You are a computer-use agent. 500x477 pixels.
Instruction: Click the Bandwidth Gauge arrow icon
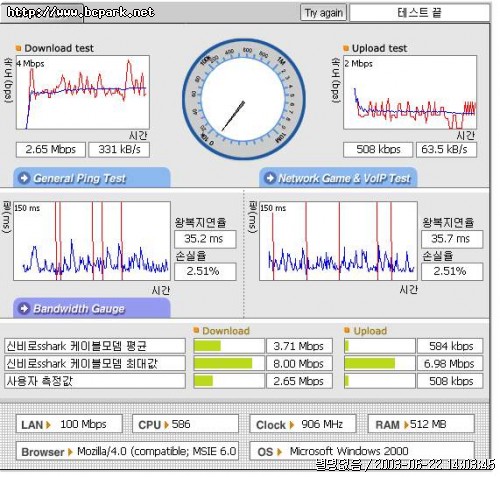point(24,308)
